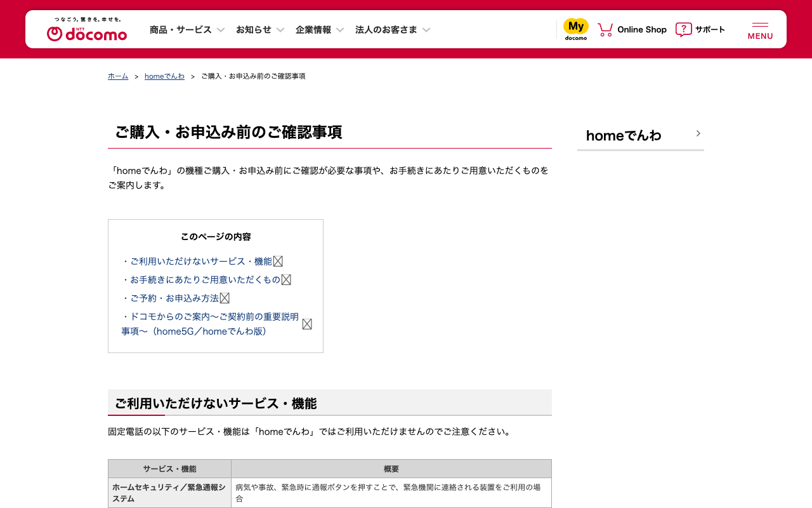Expand the 商品・サービス dropdown chevron
Viewport: 812px width, 508px height.
tap(221, 30)
